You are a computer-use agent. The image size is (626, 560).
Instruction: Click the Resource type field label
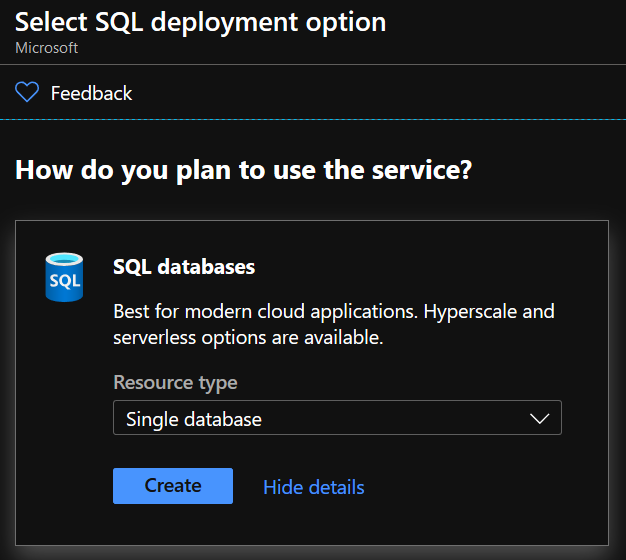tap(175, 383)
